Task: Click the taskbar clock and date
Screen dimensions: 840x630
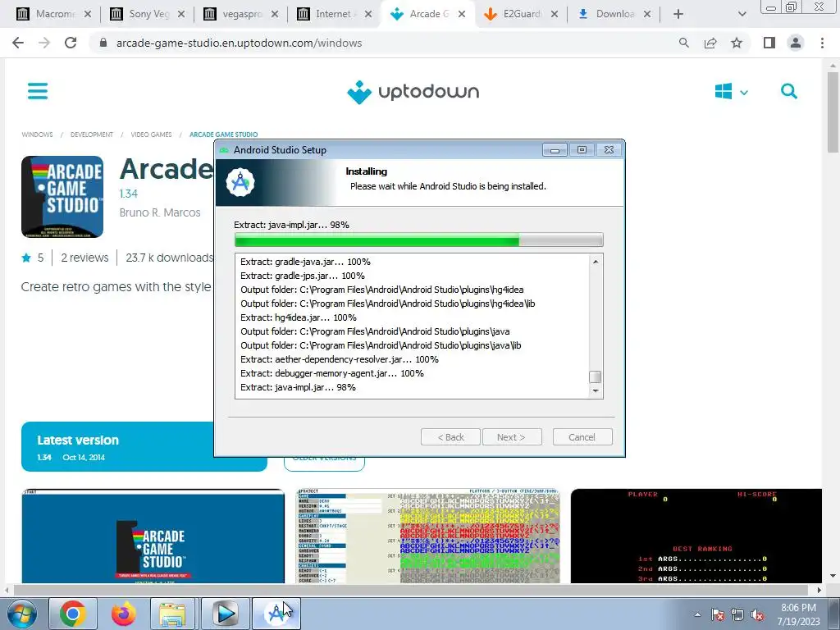Action: pyautogui.click(x=798, y=614)
